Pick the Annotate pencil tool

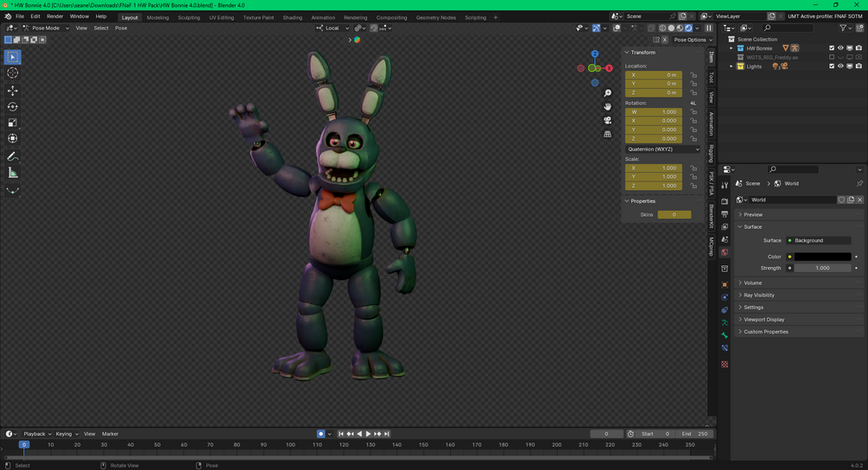(x=12, y=156)
